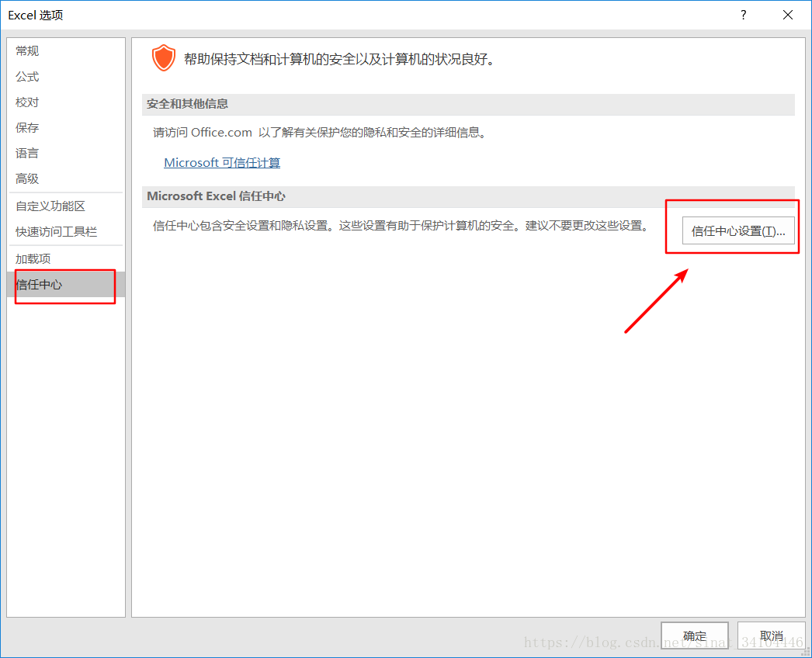Click the 信任中心包含安全设置 description text

[x=401, y=226]
